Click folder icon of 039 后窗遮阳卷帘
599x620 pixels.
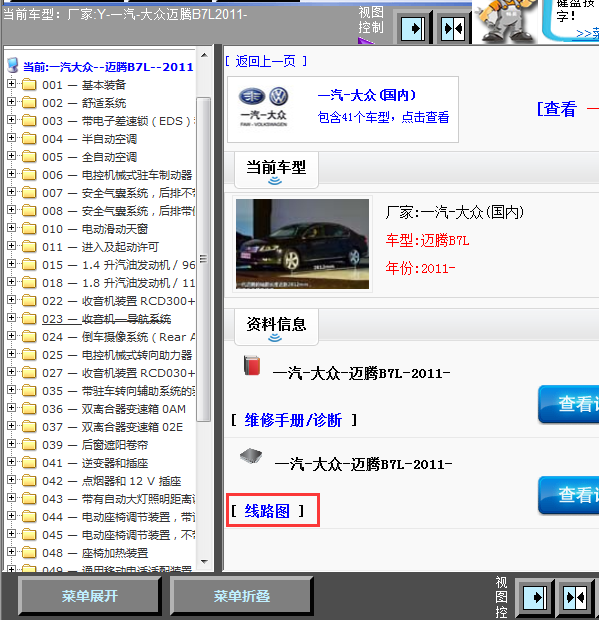29,444
